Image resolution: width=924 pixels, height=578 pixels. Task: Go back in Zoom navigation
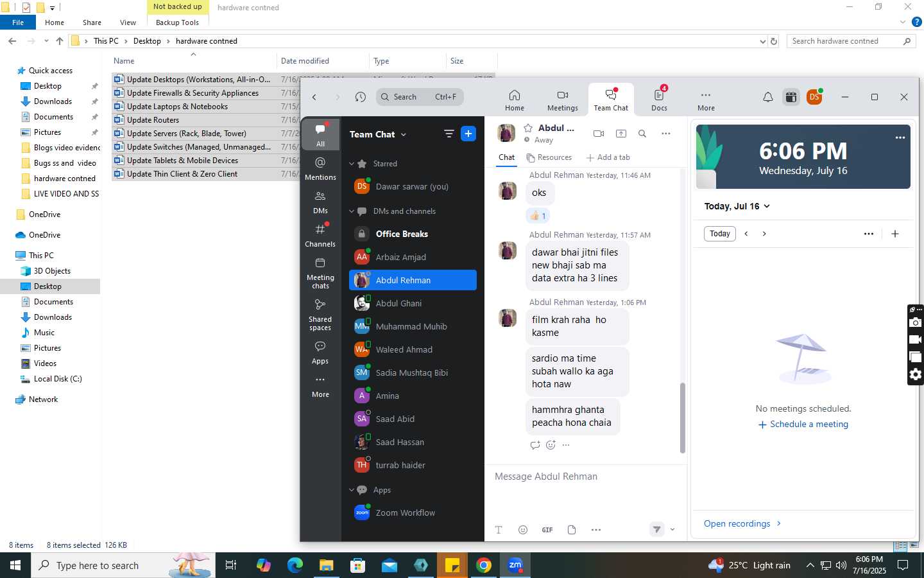tap(314, 97)
